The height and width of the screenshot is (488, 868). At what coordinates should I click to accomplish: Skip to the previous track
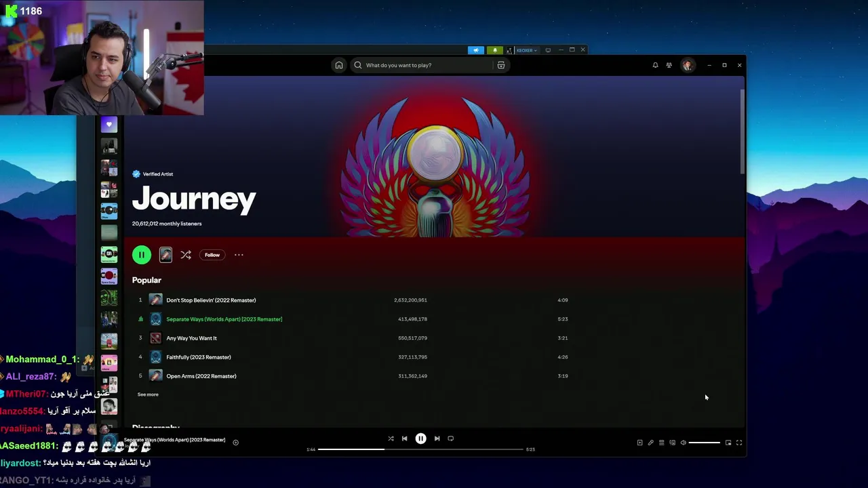(405, 439)
